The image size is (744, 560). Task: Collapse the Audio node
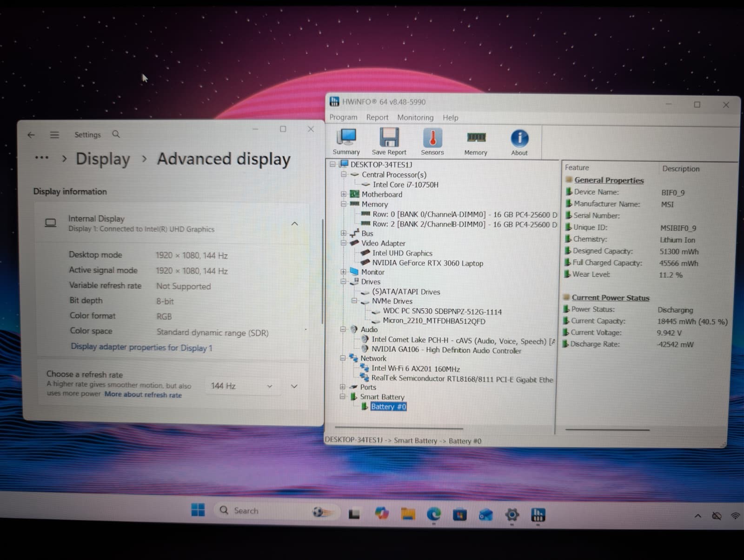[343, 329]
